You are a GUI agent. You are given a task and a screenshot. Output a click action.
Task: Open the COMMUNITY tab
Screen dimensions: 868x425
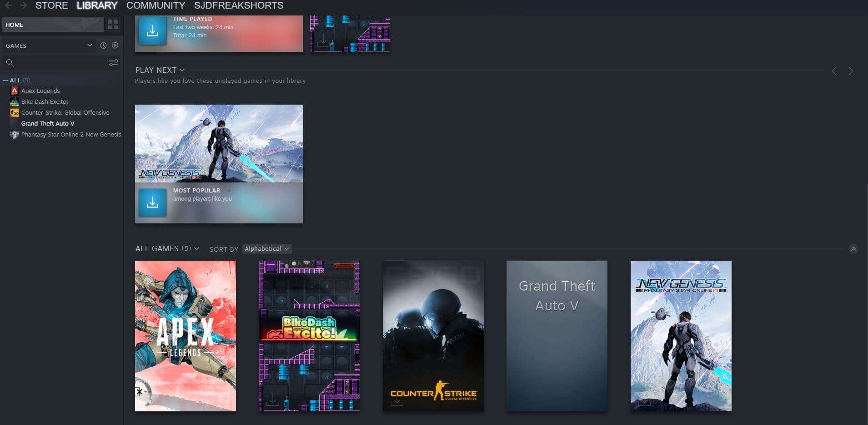tap(156, 5)
